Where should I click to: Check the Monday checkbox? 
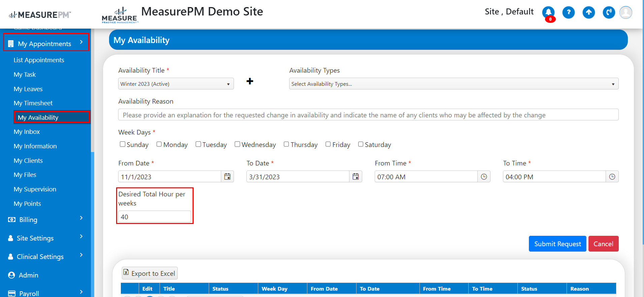[159, 144]
